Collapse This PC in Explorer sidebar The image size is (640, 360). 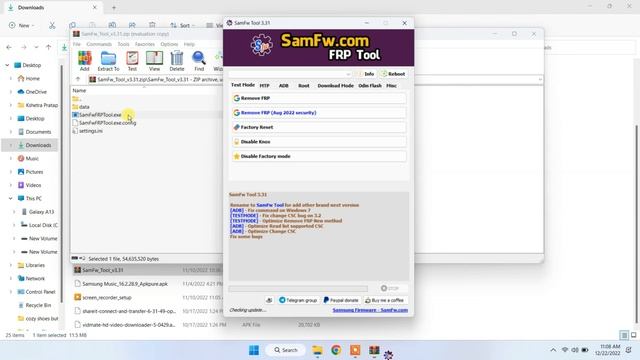(11, 198)
